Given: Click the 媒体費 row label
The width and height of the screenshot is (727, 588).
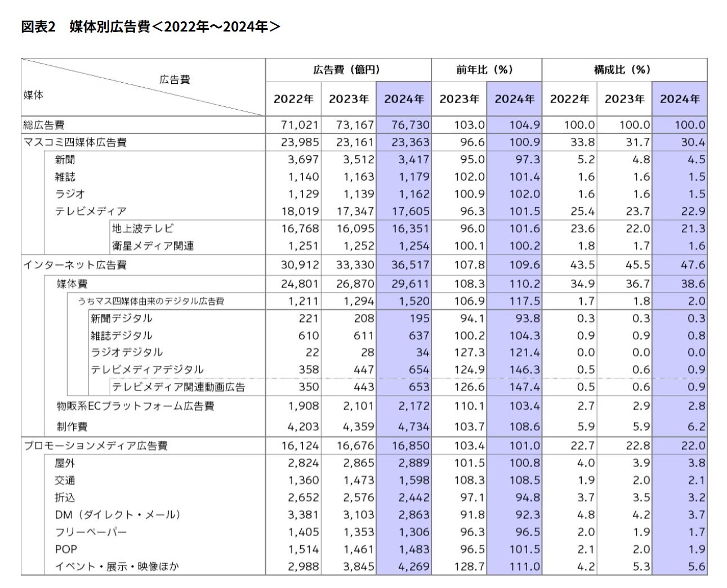Looking at the screenshot, I should (x=72, y=284).
